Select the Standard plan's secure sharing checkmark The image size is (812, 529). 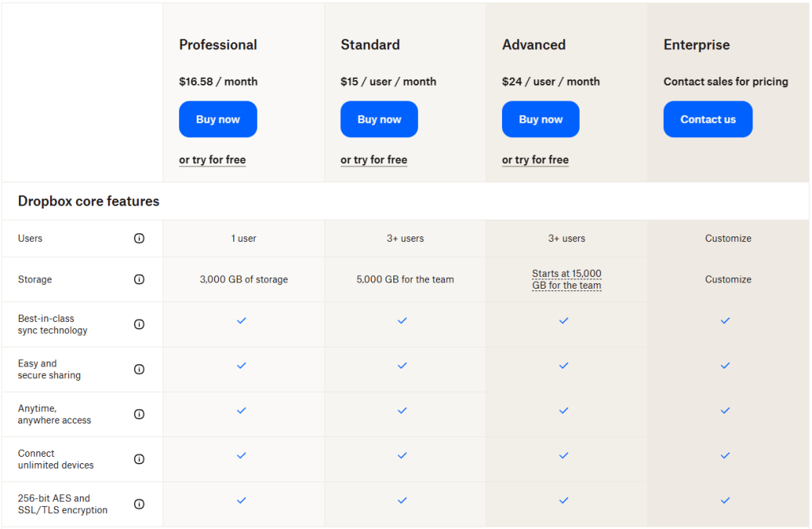[402, 366]
